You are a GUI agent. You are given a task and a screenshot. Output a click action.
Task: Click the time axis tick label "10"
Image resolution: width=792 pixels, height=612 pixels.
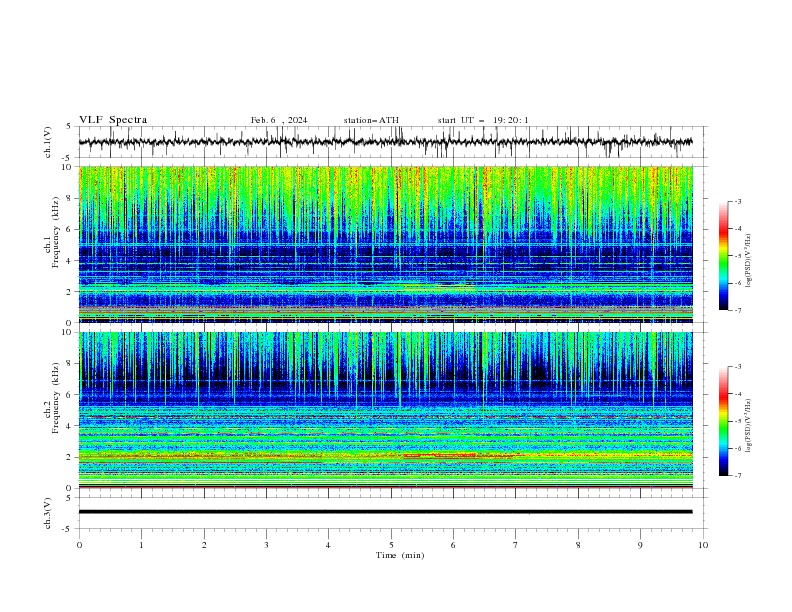pos(703,545)
